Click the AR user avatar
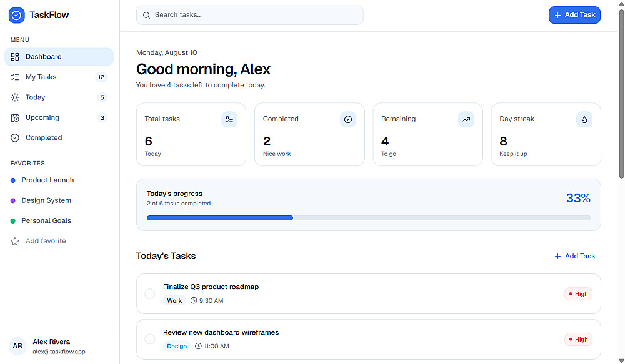The width and height of the screenshot is (625, 364). tap(17, 346)
